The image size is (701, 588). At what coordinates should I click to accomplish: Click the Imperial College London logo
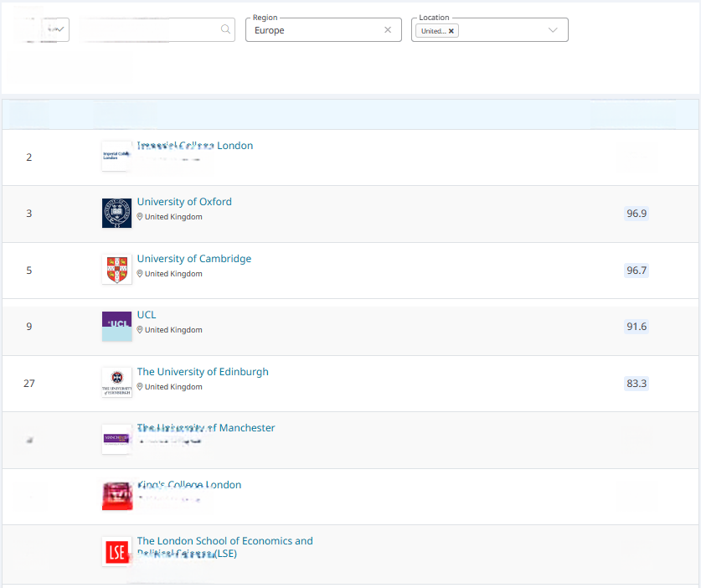coord(116,156)
